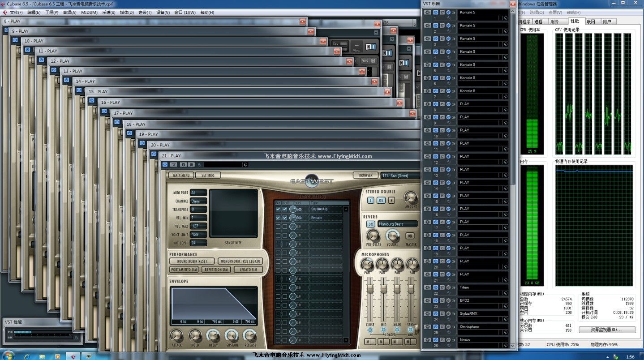Toggle the Legato Sim button

(x=249, y=270)
